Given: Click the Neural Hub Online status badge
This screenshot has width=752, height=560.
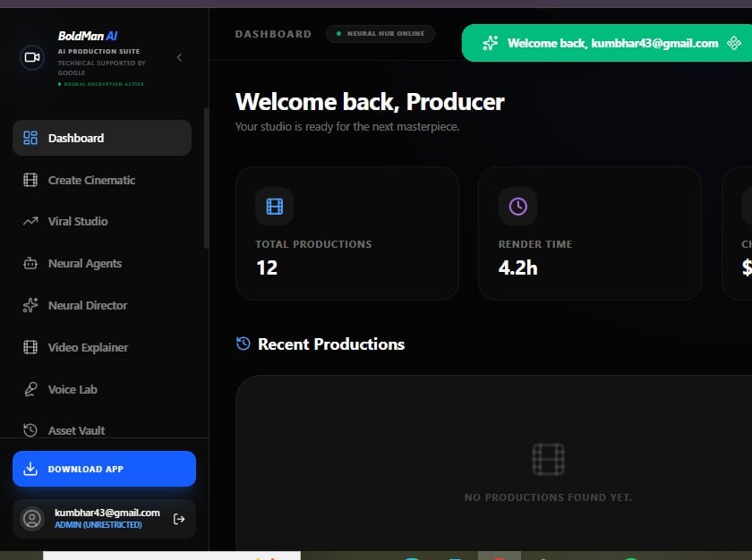Looking at the screenshot, I should (x=380, y=33).
